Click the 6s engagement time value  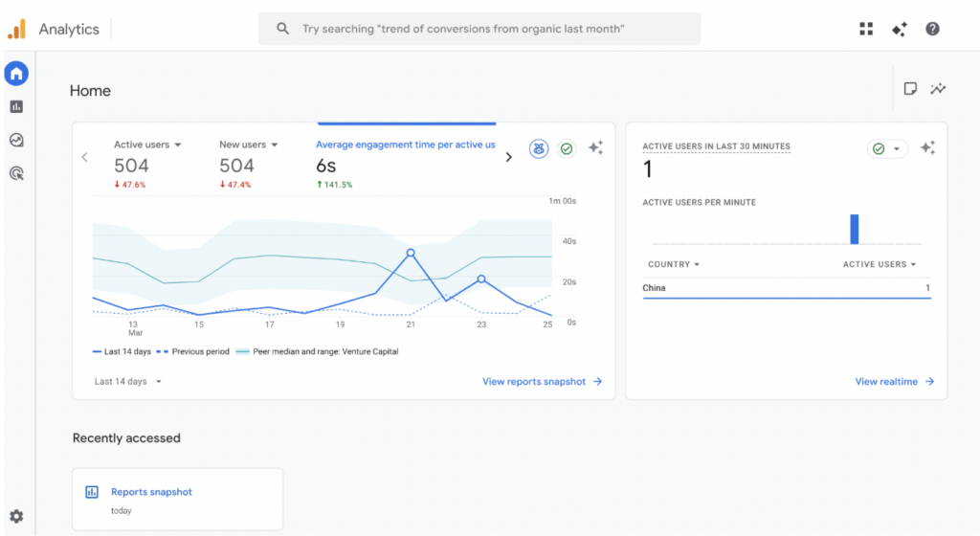pos(326,167)
